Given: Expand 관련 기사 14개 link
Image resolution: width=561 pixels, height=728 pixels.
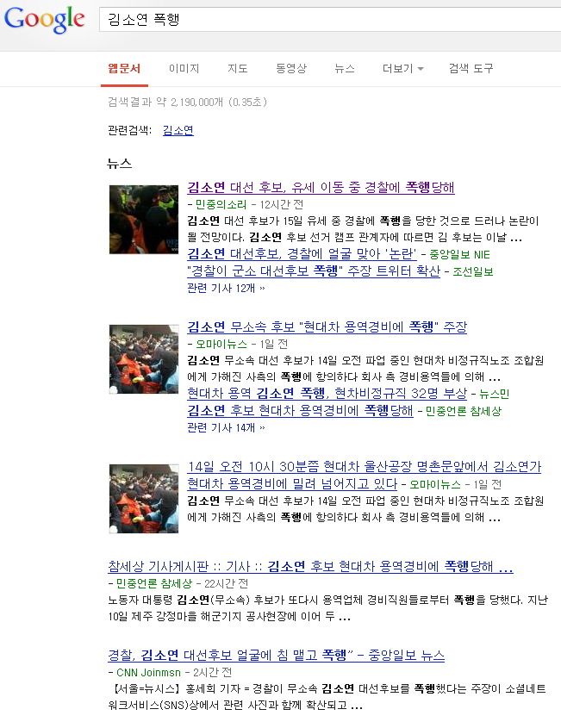Looking at the screenshot, I should 226,427.
